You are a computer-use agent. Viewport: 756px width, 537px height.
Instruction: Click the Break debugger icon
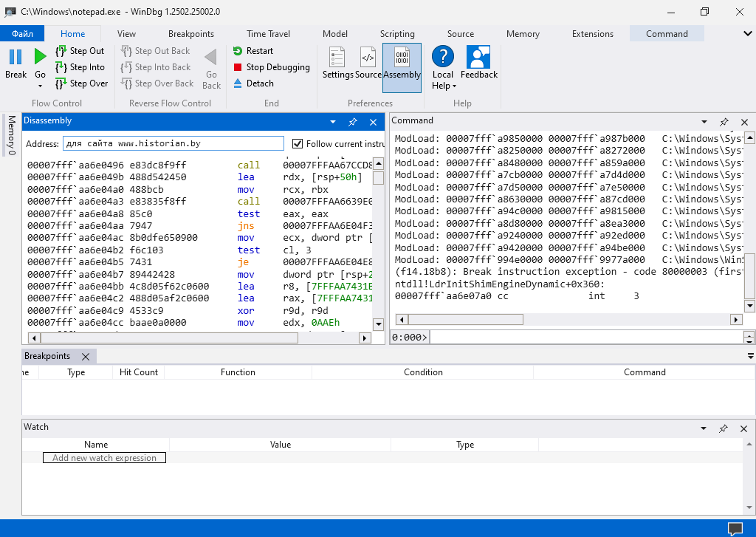pyautogui.click(x=16, y=57)
